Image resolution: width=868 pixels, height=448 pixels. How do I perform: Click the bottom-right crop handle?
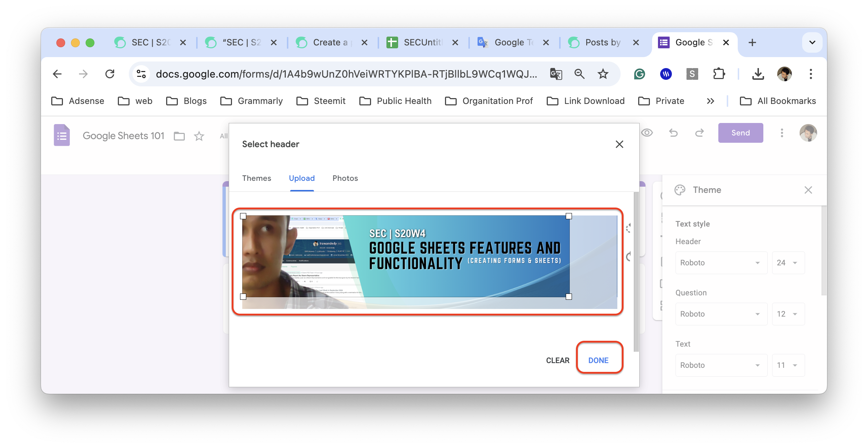click(x=569, y=297)
